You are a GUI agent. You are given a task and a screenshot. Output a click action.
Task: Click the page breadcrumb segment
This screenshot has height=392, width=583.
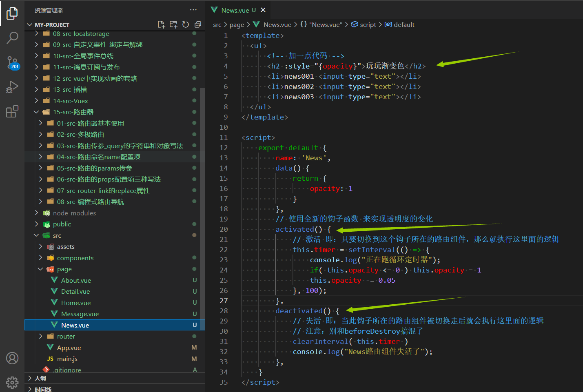[237, 24]
